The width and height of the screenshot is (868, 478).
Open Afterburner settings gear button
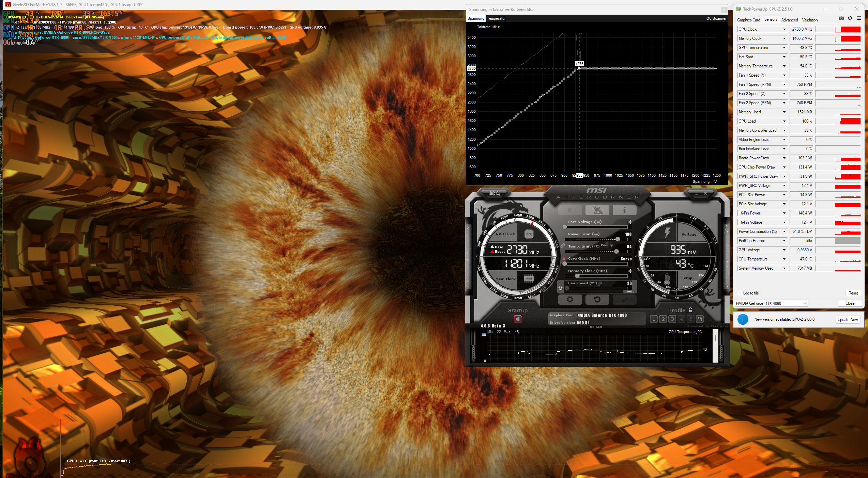pos(569,300)
